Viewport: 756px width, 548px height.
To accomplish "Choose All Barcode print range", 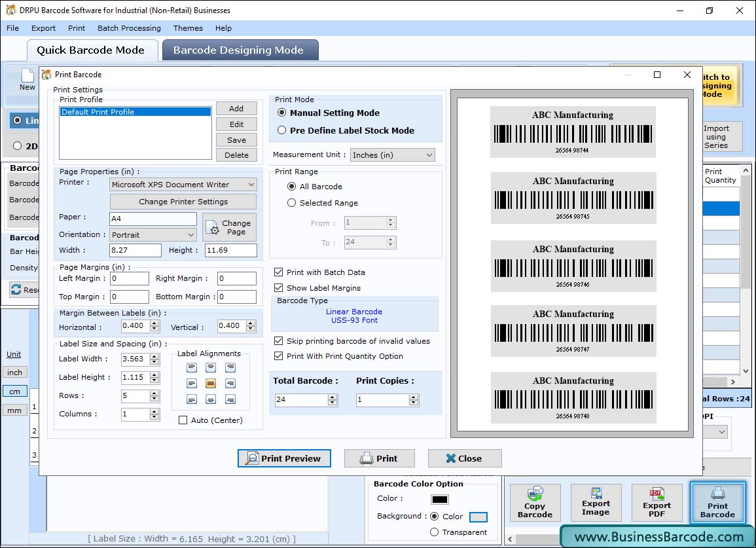I will 291,186.
